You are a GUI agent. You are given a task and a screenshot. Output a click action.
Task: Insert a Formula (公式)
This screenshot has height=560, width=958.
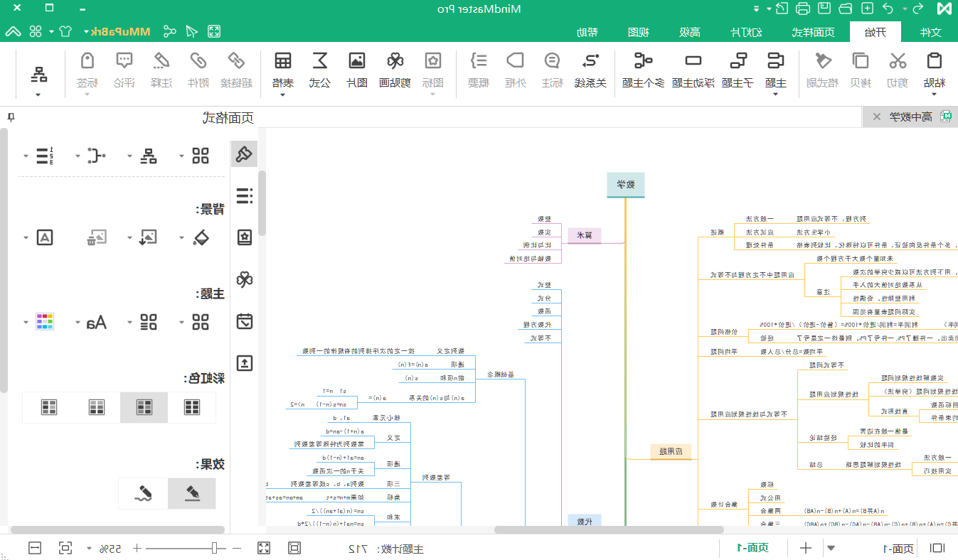tap(320, 70)
